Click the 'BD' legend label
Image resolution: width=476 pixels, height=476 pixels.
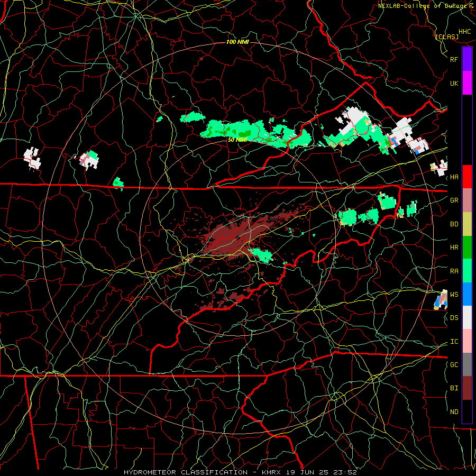point(454,224)
